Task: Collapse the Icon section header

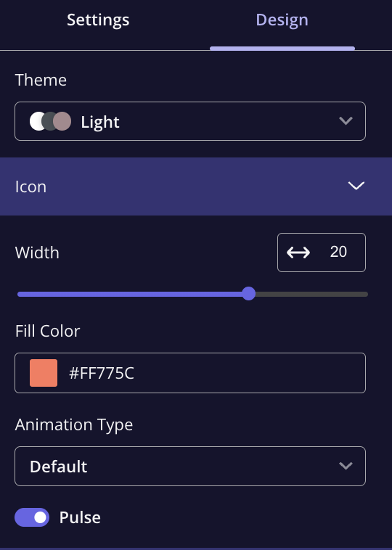Action: pyautogui.click(x=196, y=186)
